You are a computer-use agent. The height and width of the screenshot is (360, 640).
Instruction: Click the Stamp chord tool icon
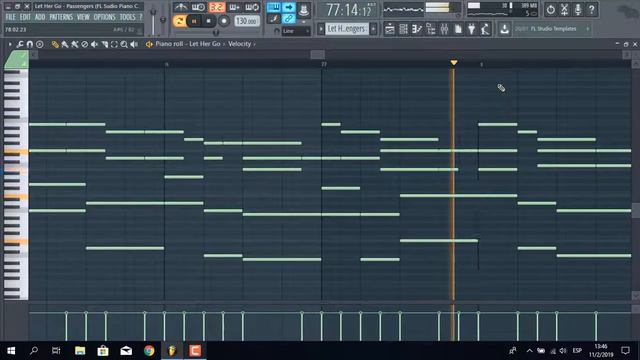click(x=40, y=44)
